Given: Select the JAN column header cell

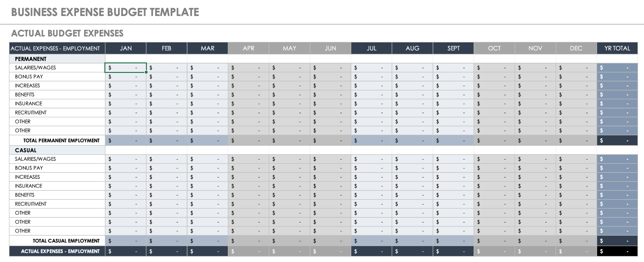Looking at the screenshot, I should coord(125,48).
